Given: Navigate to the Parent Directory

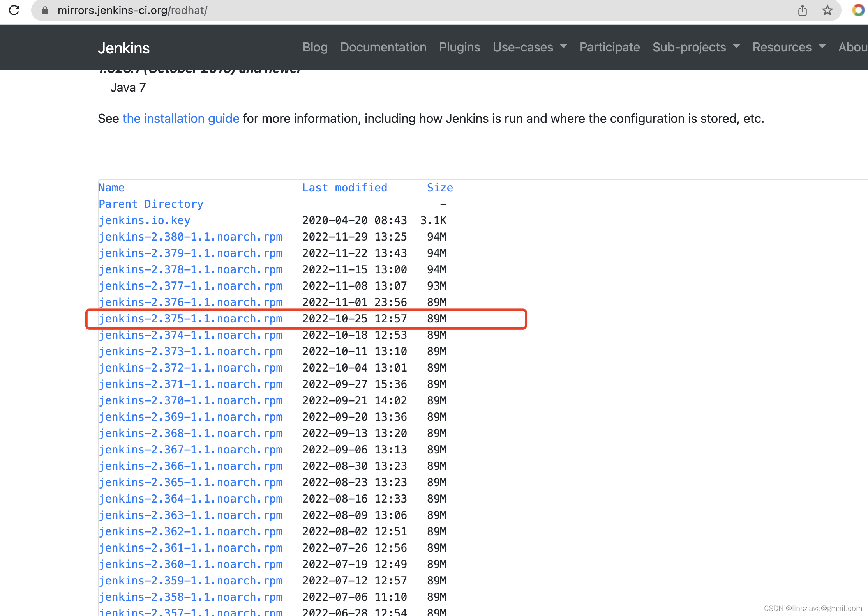Looking at the screenshot, I should pos(151,204).
